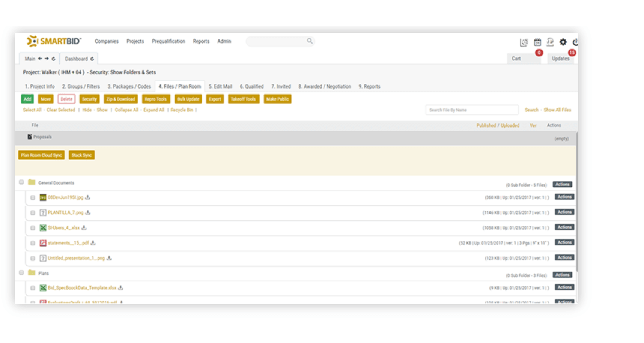Open the settings gear icon
The height and width of the screenshot is (343, 644).
563,42
